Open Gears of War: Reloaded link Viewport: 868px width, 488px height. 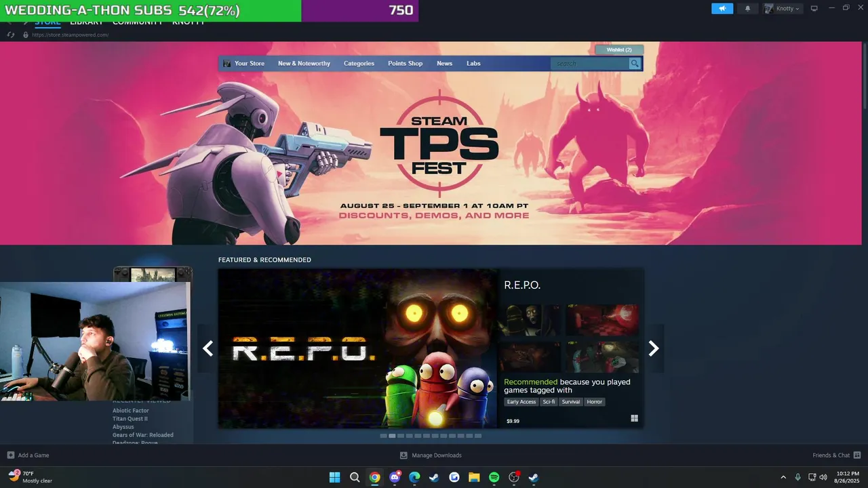tap(143, 435)
